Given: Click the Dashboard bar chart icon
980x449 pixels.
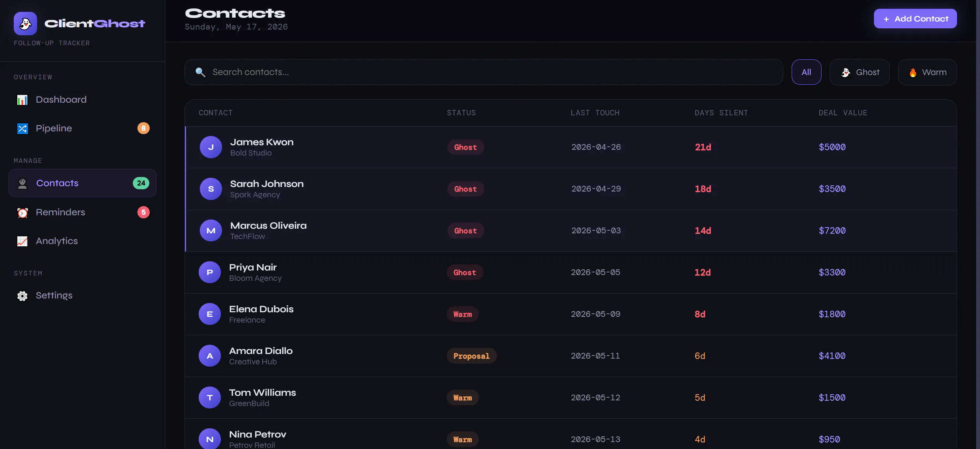Looking at the screenshot, I should 22,100.
